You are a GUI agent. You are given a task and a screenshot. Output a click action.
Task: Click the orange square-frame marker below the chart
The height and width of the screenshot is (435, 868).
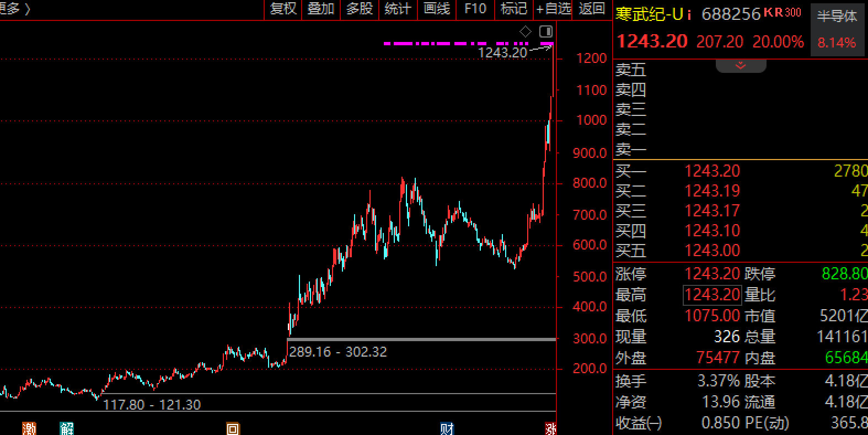pos(233,429)
